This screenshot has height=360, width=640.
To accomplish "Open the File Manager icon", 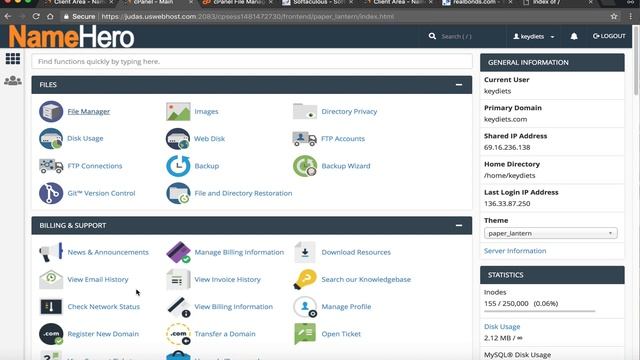I will [51, 111].
